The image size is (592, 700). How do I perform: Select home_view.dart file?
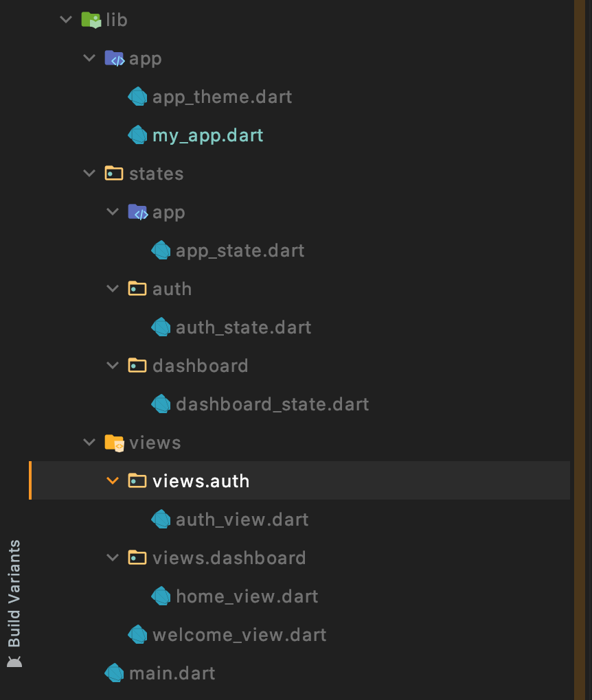(x=247, y=596)
